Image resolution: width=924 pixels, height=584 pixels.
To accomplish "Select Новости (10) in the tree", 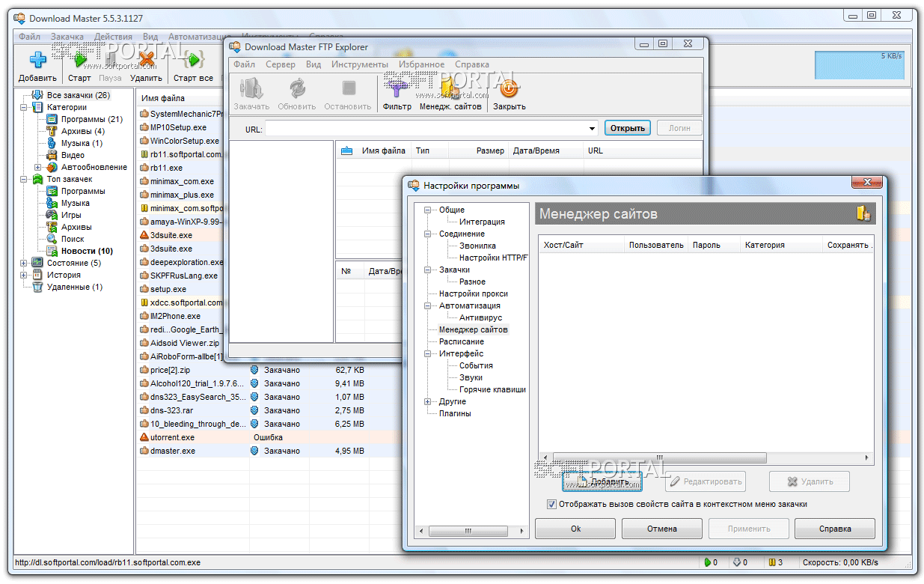I will coord(87,251).
